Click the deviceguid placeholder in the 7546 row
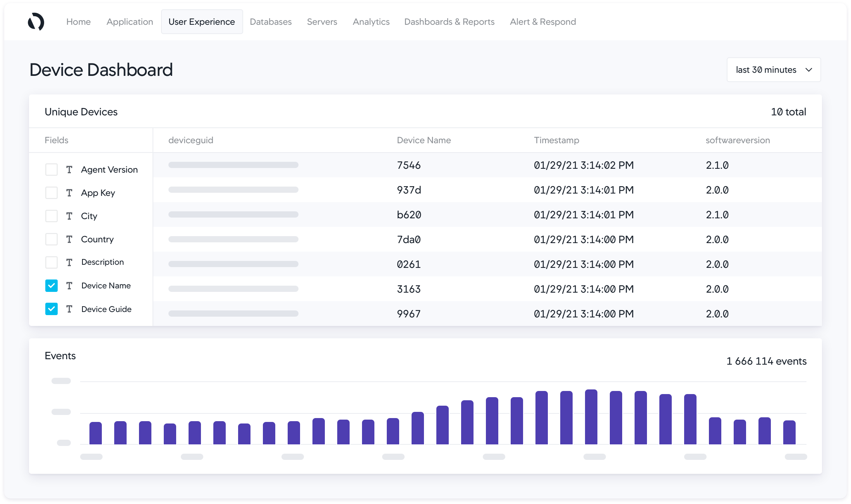The image size is (851, 504). point(233,165)
